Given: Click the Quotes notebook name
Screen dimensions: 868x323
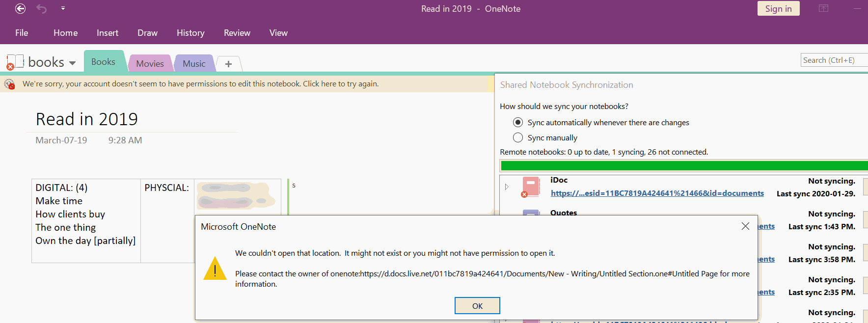Looking at the screenshot, I should (564, 213).
